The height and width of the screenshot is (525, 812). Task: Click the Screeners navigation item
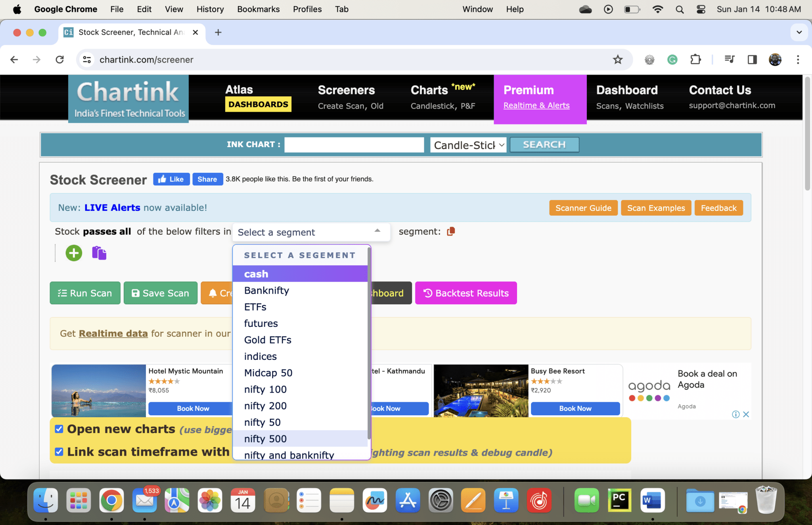pyautogui.click(x=346, y=90)
